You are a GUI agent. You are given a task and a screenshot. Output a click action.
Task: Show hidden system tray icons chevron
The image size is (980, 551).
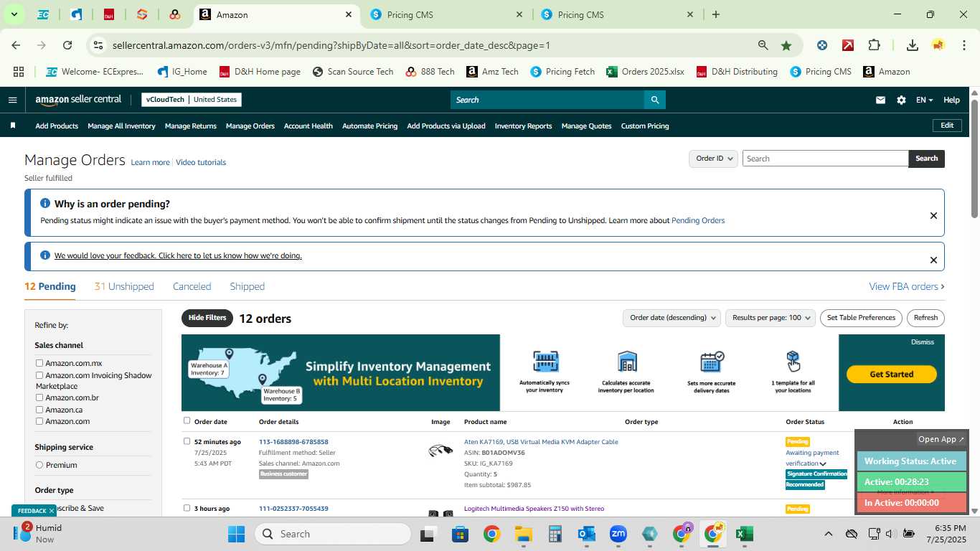828,534
